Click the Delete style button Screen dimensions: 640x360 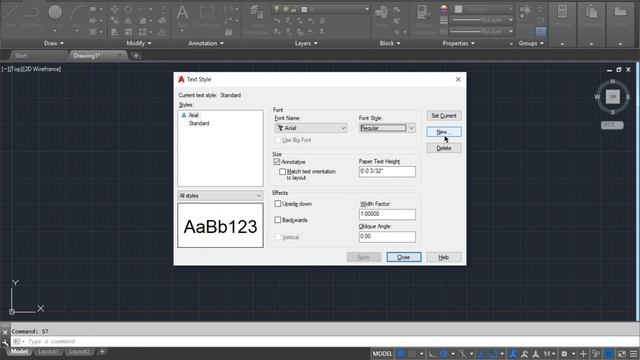(x=444, y=148)
